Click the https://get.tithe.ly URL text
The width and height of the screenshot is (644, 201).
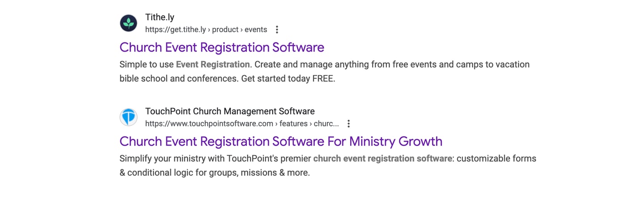click(175, 30)
